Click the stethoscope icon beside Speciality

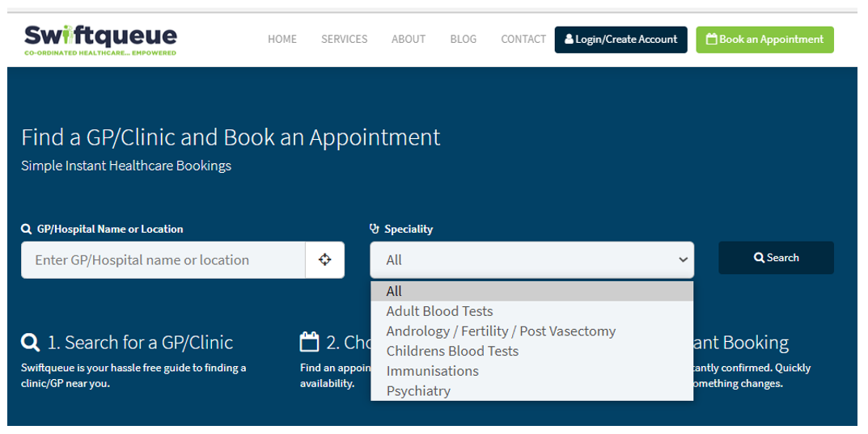click(x=375, y=229)
